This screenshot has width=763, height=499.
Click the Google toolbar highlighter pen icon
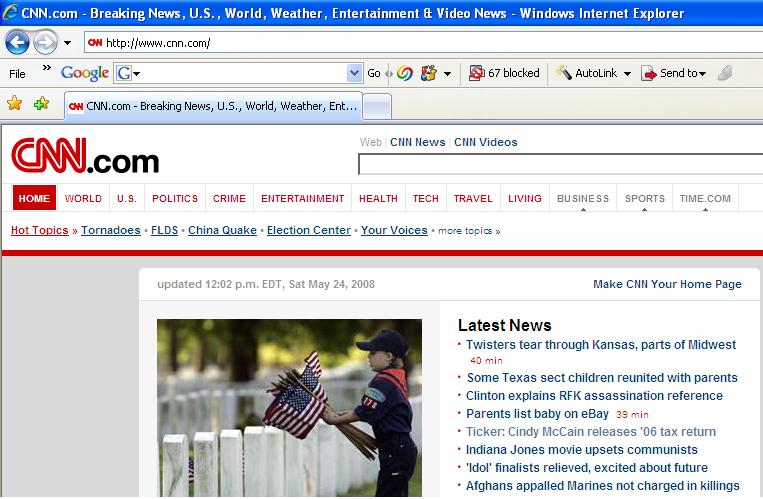tap(725, 73)
